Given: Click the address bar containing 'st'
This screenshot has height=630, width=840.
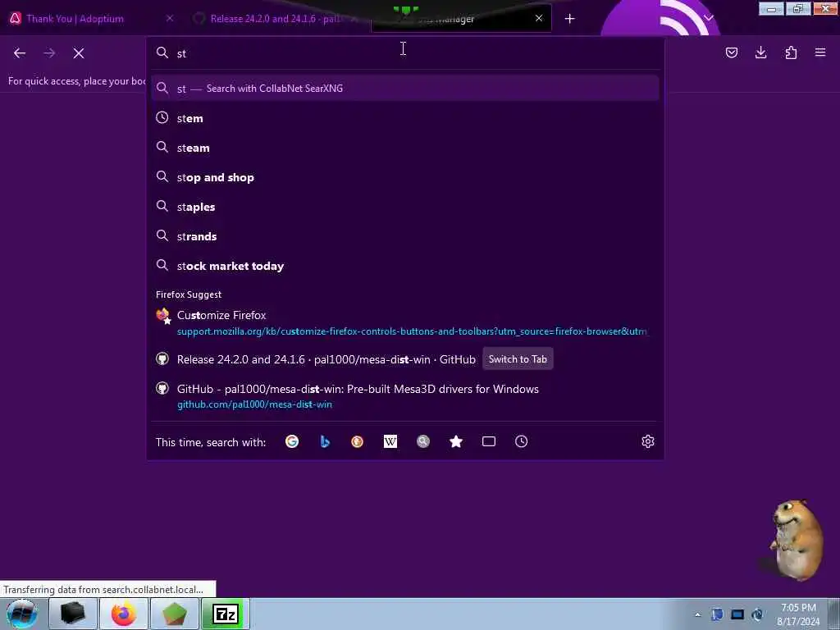Looking at the screenshot, I should click(405, 53).
